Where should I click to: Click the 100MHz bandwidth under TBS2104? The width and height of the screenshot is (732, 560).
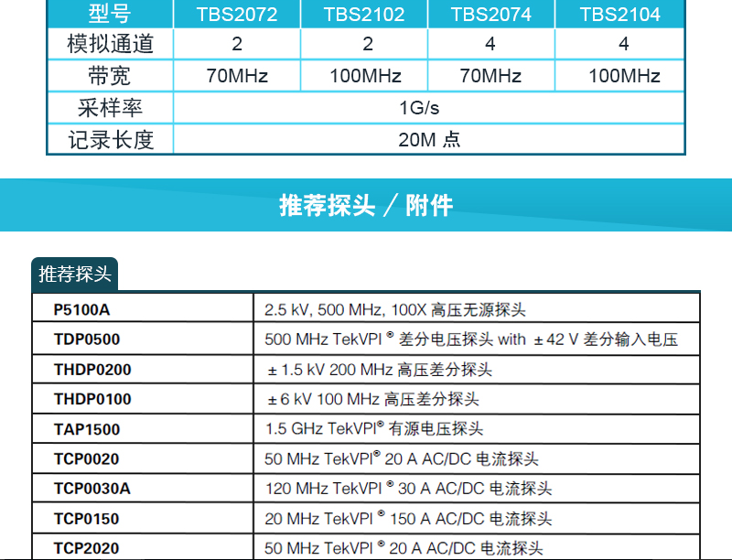pos(624,76)
